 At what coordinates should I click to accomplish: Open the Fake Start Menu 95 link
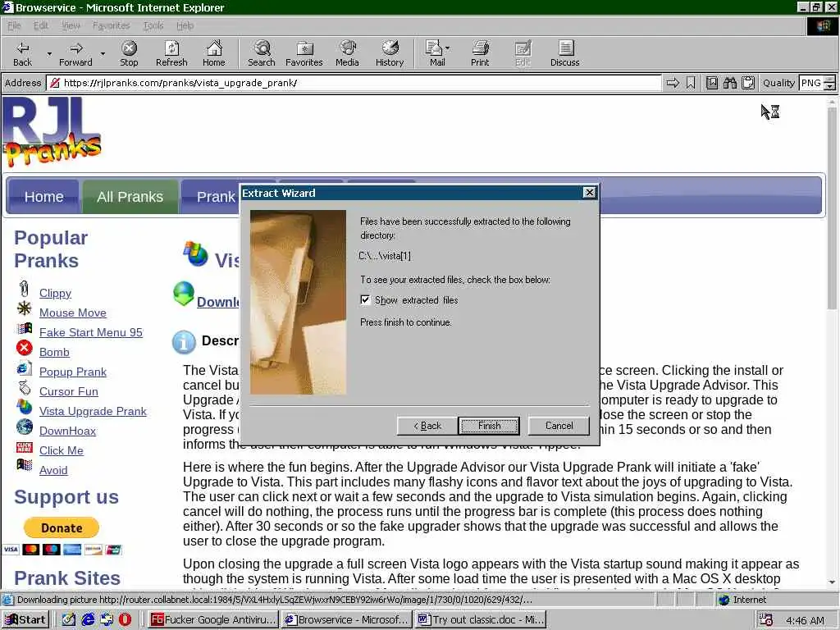(91, 333)
